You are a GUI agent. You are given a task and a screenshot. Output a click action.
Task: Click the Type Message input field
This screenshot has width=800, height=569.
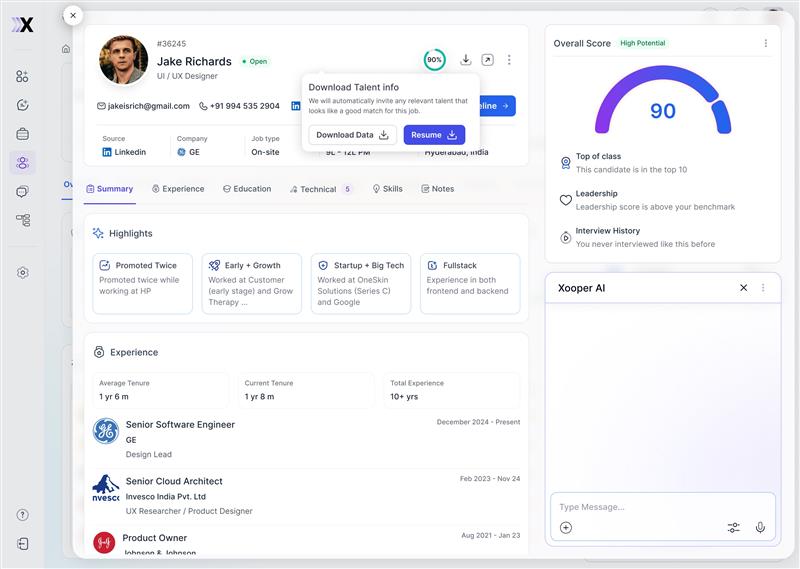[663, 507]
